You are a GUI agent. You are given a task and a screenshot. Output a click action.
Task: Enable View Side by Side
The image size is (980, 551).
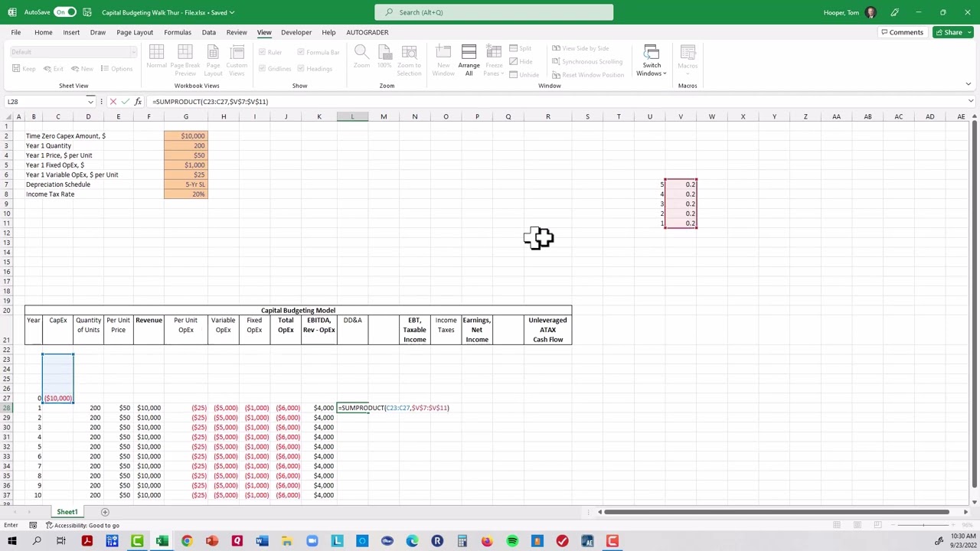coord(581,48)
